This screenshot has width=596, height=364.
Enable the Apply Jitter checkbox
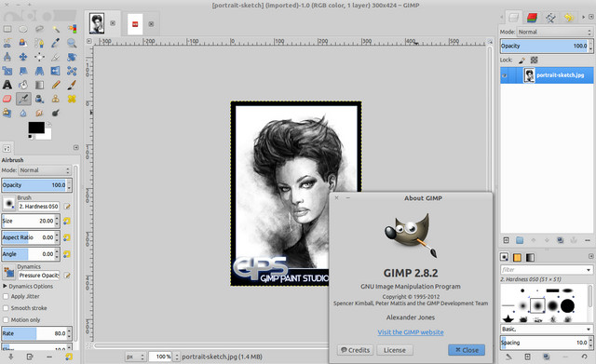(x=6, y=296)
